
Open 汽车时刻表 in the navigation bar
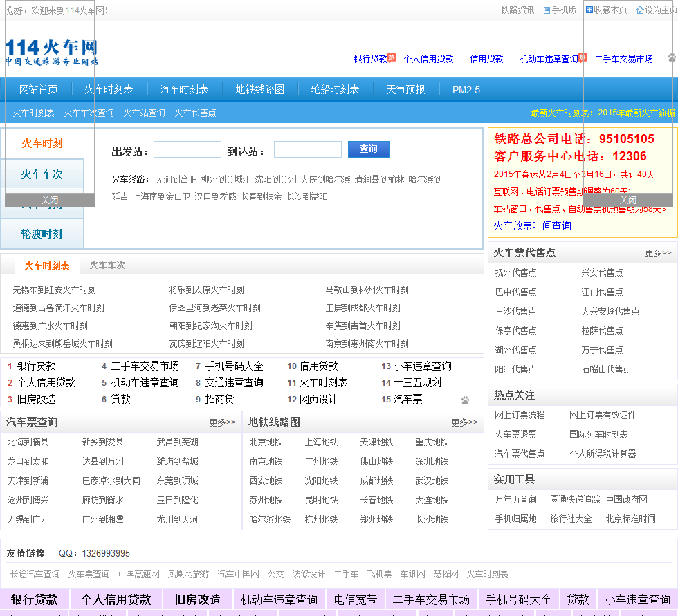point(184,89)
